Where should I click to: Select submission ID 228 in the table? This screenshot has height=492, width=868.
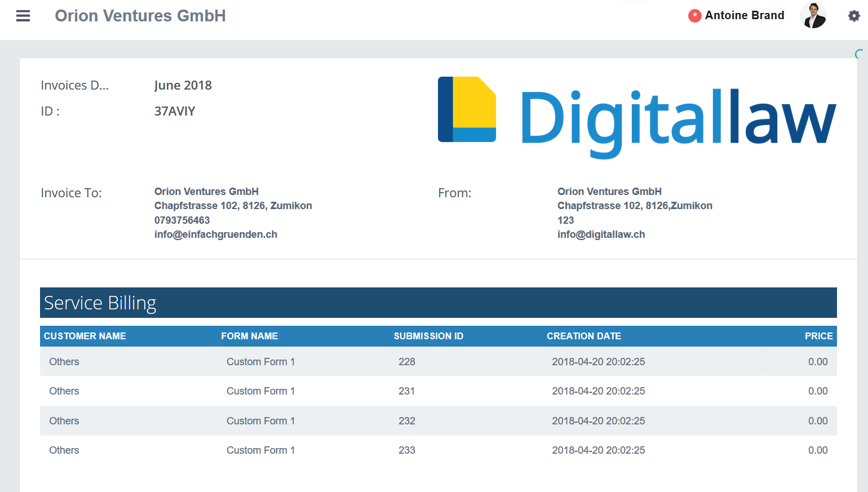[x=406, y=362]
